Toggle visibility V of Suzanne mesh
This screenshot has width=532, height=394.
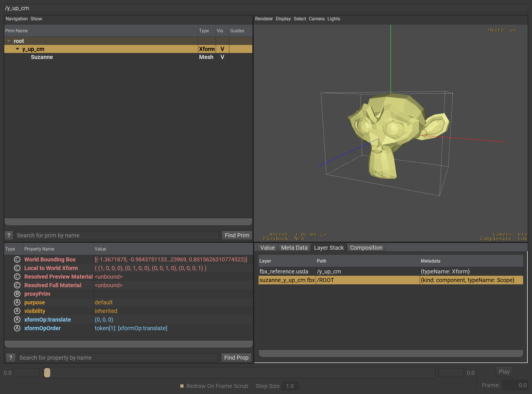[x=222, y=57]
